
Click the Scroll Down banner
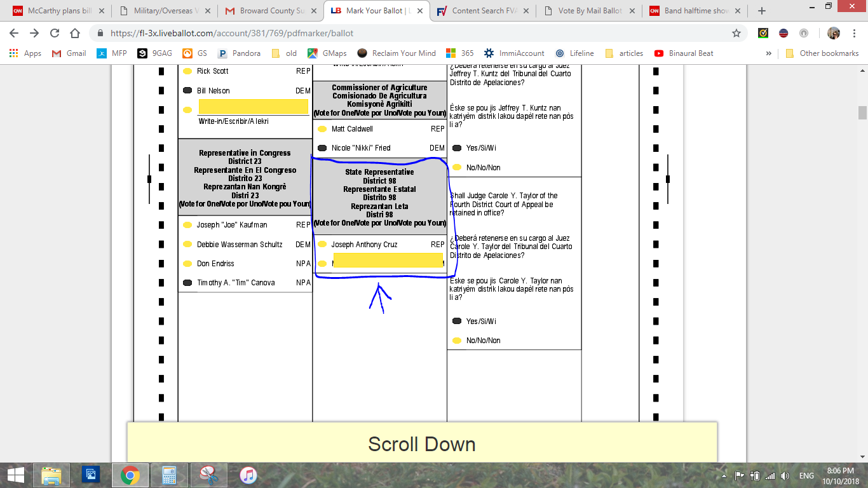(x=422, y=443)
